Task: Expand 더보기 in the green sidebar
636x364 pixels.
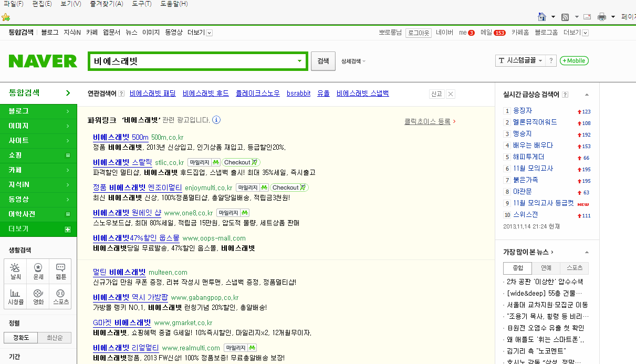Action: pos(38,229)
